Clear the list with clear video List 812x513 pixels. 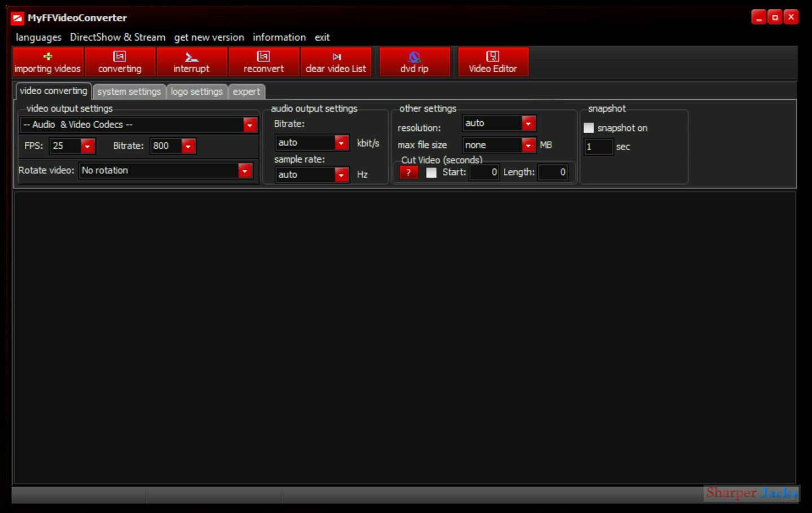tap(336, 62)
